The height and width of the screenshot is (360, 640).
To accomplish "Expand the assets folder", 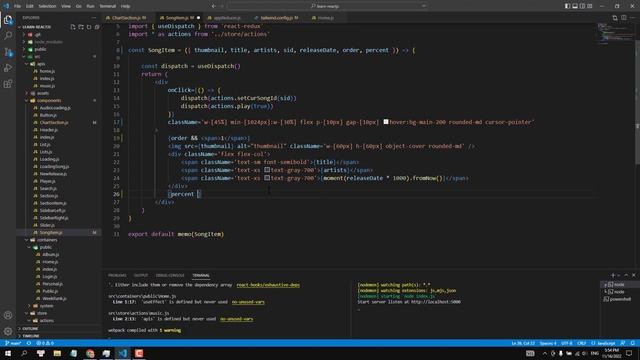I will point(43,93).
